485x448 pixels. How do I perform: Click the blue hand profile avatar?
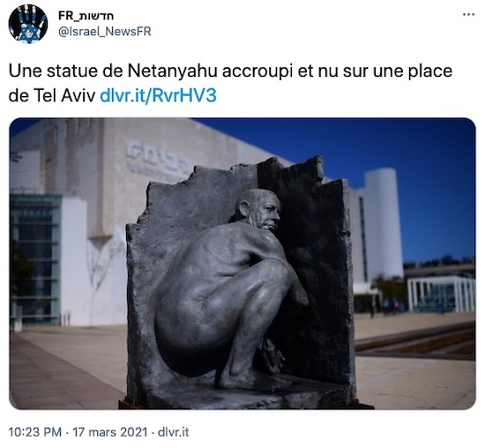(x=28, y=24)
